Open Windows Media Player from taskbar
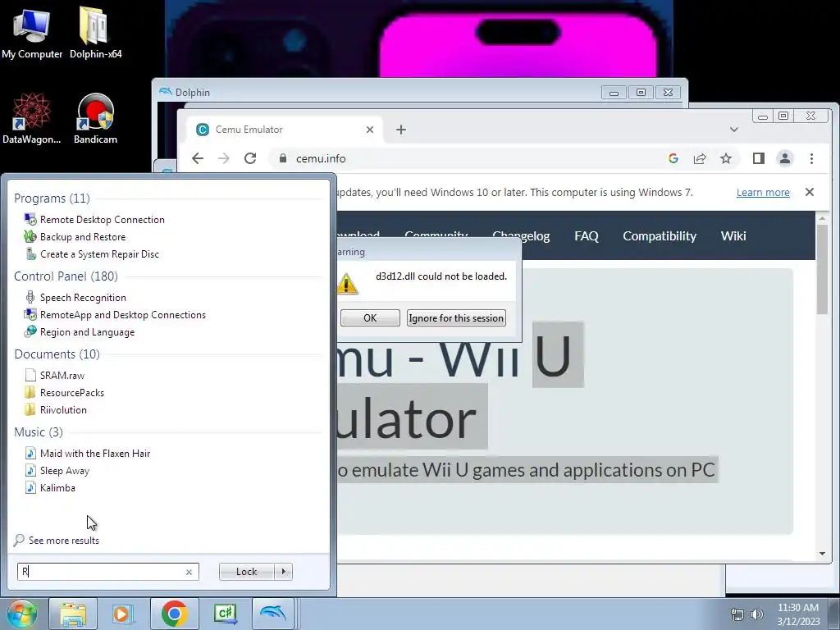Screen dimensions: 840x630 (123, 614)
